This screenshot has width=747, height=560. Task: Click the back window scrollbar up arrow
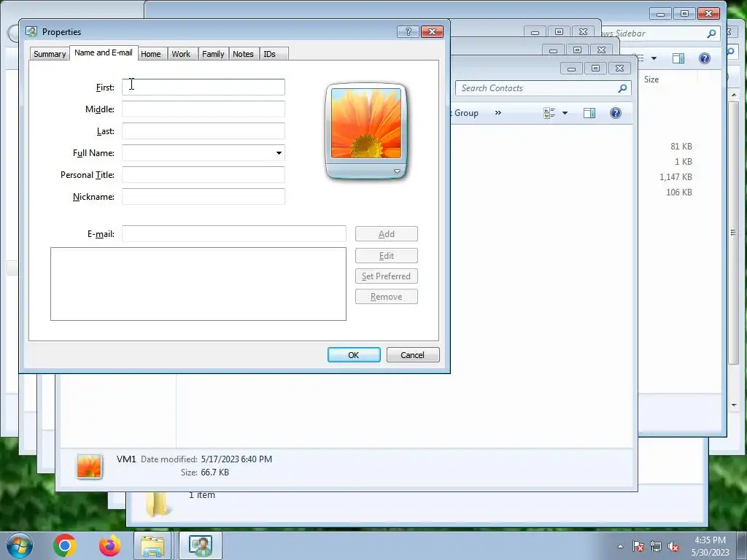click(x=734, y=96)
